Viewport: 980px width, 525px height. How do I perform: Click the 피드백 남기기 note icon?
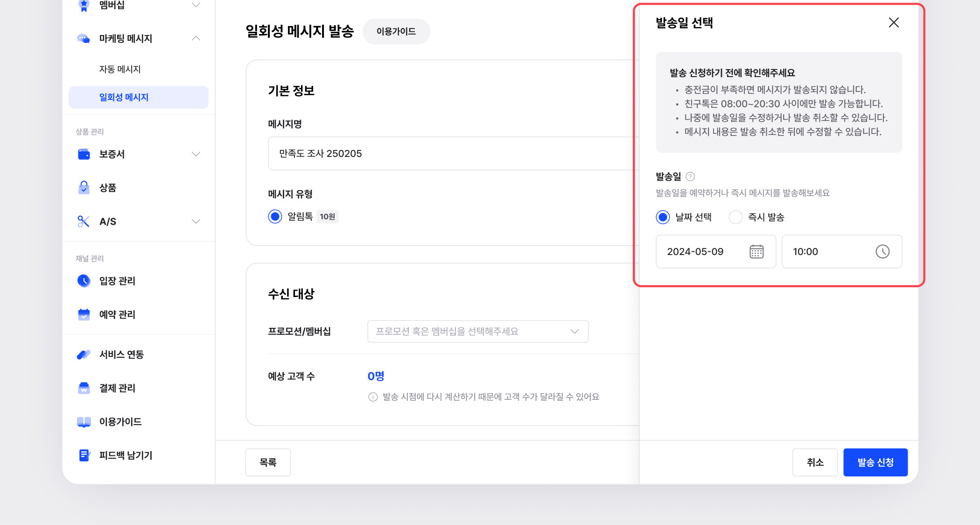point(84,455)
